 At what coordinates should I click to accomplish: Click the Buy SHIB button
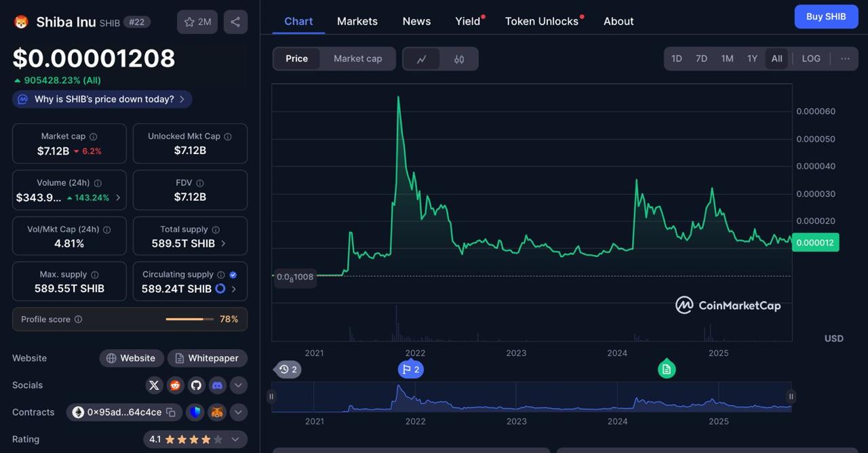826,17
